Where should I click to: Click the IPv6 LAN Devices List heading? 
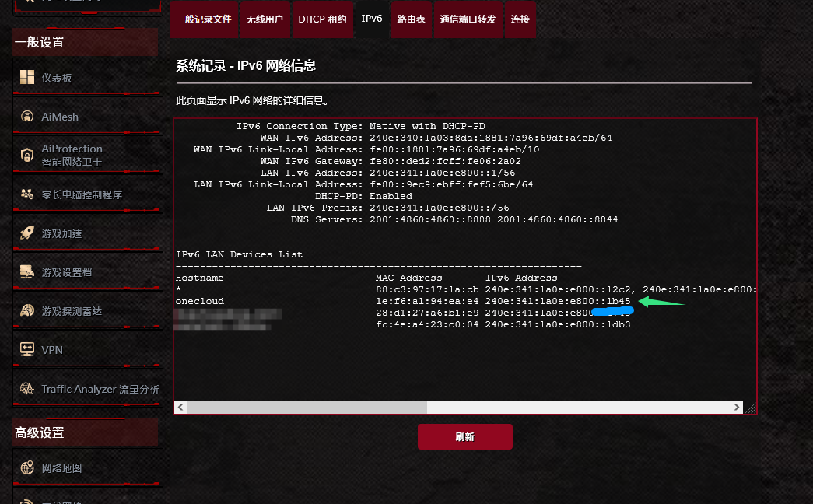click(x=239, y=254)
